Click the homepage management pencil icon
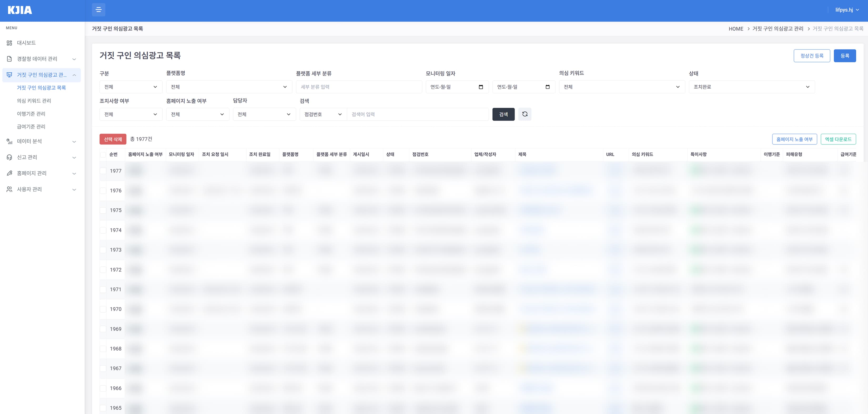 [x=9, y=173]
